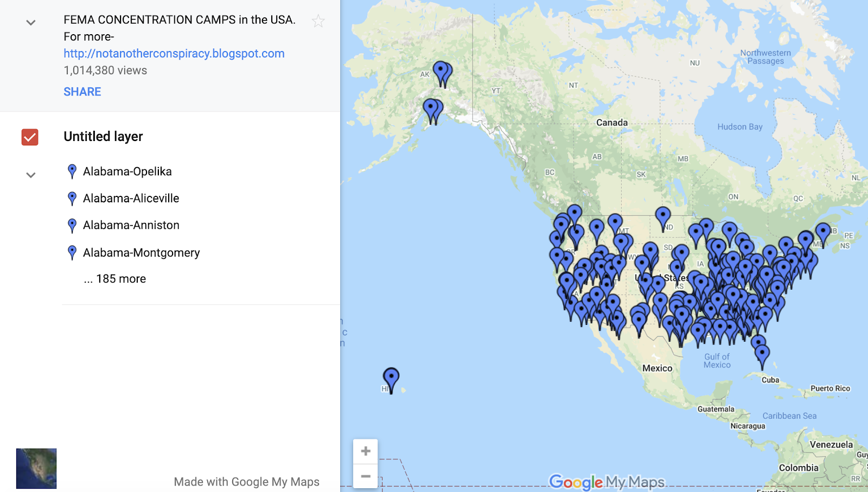This screenshot has height=492, width=868.
Task: Click the Hawaii map pin
Action: coord(391,379)
